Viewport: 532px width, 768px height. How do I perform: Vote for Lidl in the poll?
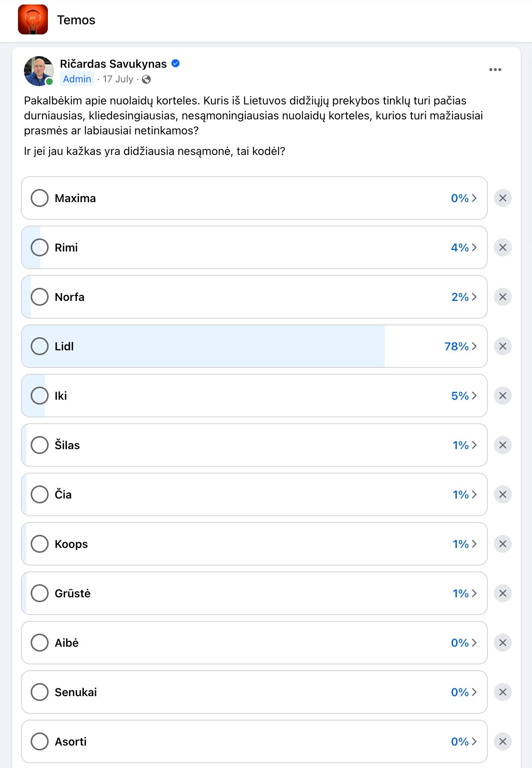[40, 346]
